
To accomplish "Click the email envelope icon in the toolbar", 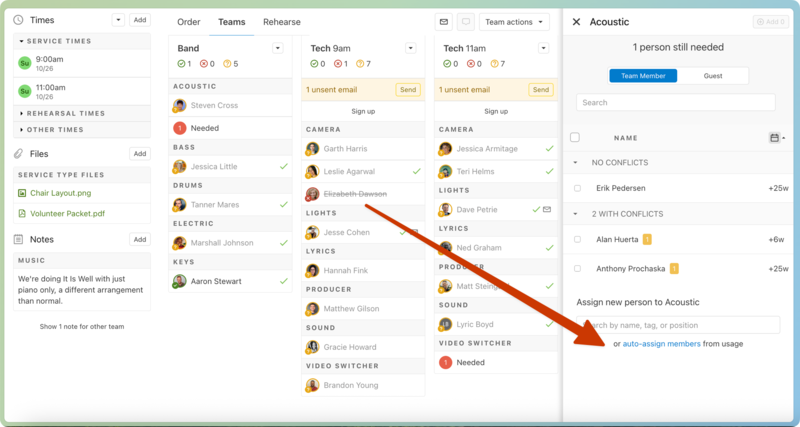I will tap(444, 22).
